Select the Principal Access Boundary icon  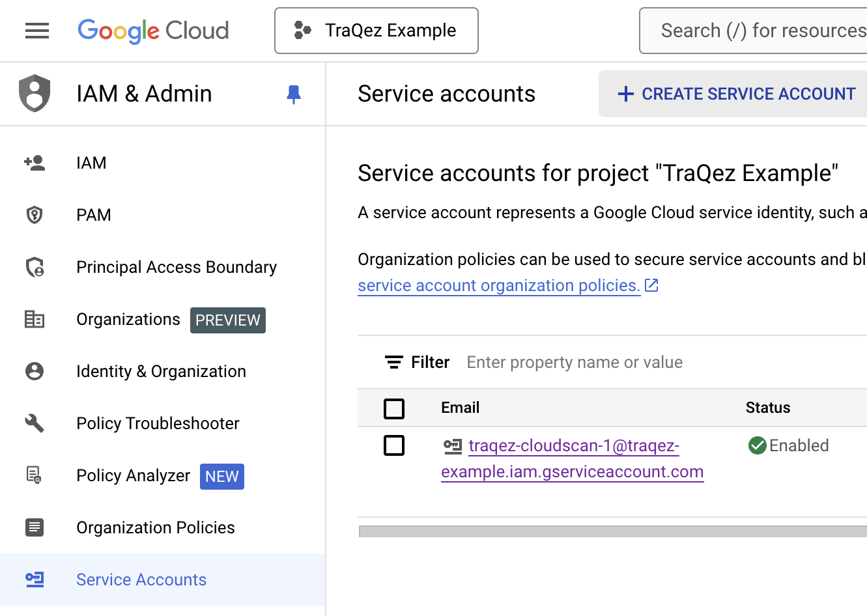34,267
